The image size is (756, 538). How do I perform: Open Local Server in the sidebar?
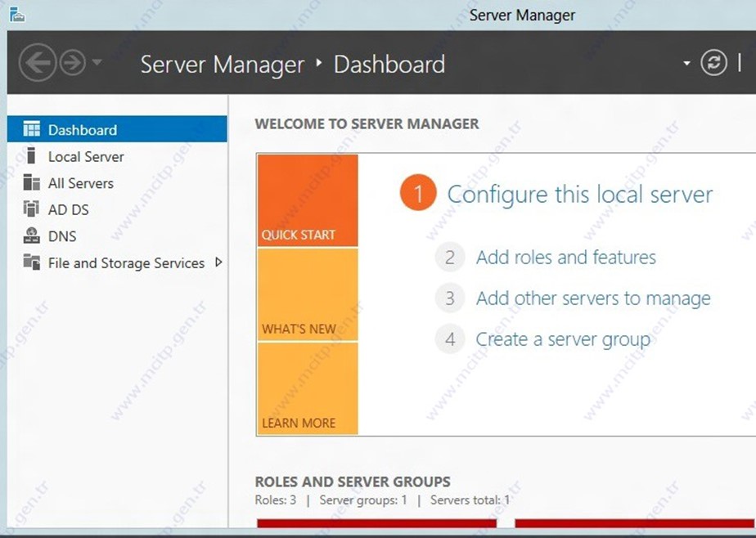coord(117,156)
